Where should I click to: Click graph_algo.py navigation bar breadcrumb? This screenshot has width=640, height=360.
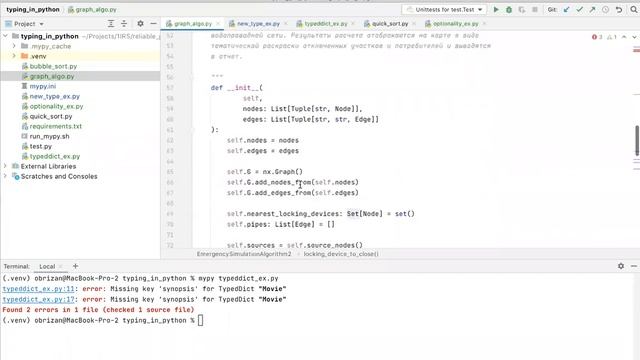(x=92, y=9)
